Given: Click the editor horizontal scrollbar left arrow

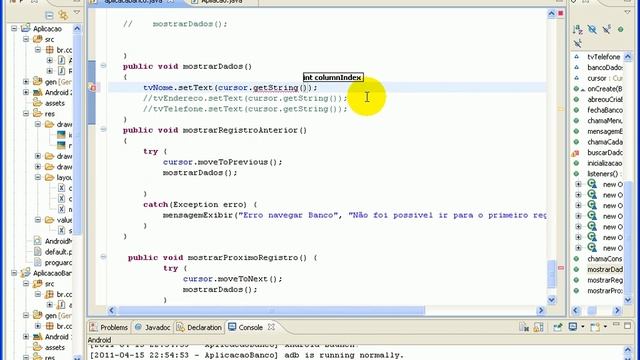Looking at the screenshot, I should click(x=112, y=311).
